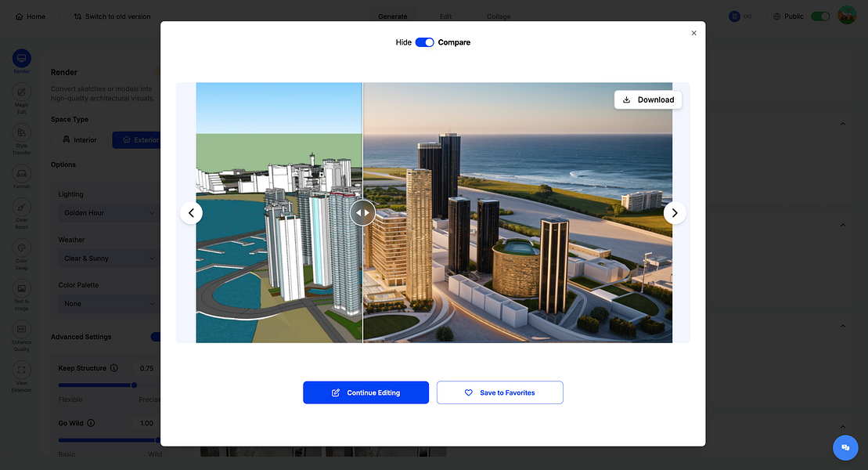Viewport: 868px width, 470px height.
Task: Switch to the Collage tab
Action: pyautogui.click(x=499, y=16)
